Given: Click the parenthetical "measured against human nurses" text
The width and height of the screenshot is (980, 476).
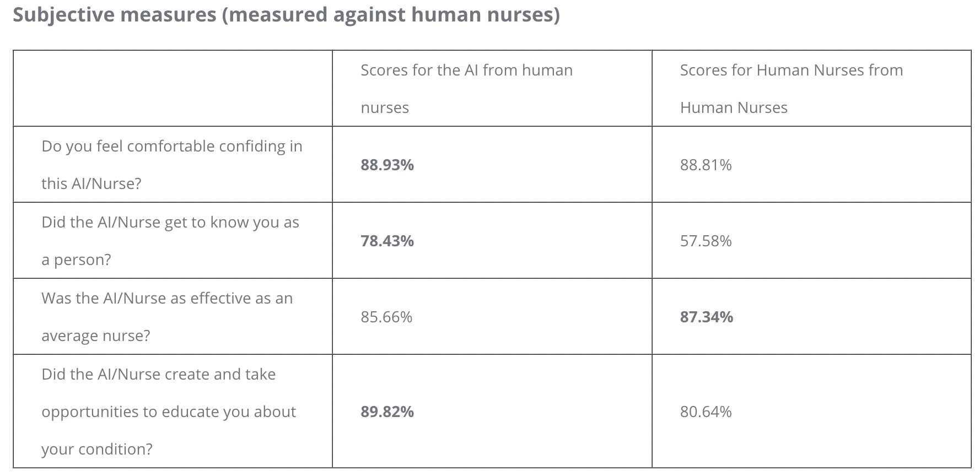Looking at the screenshot, I should point(390,15).
